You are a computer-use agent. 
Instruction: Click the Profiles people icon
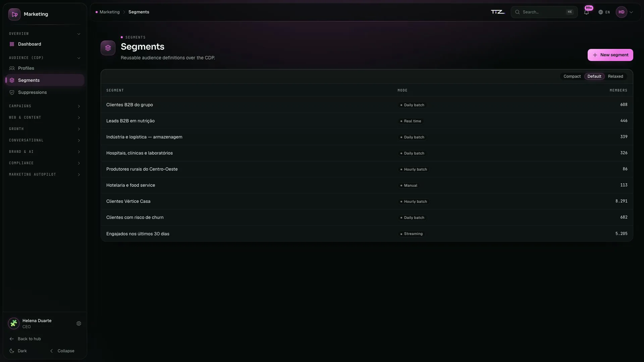click(x=12, y=68)
